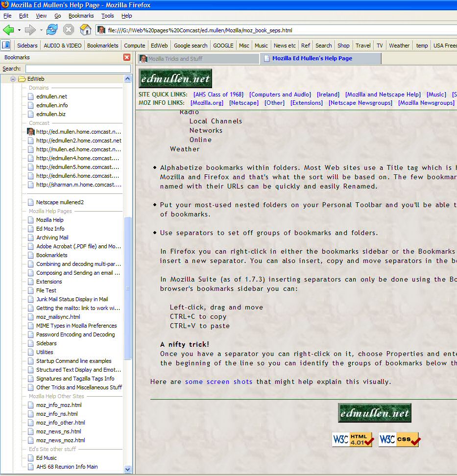Screen dimensions: 457x476
Task: Switch to Mozilla Tricks and Stuff tab
Action: click(198, 59)
